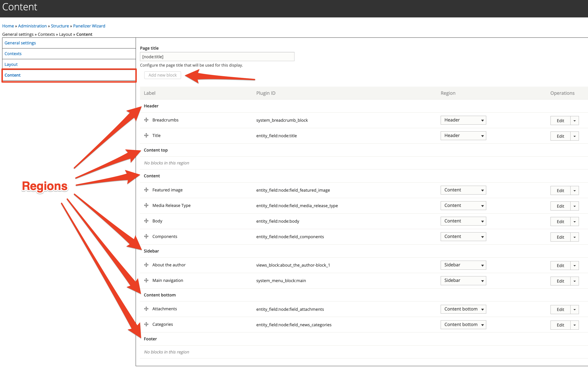Switch to the Layout tab
The image size is (588, 369).
pyautogui.click(x=11, y=64)
